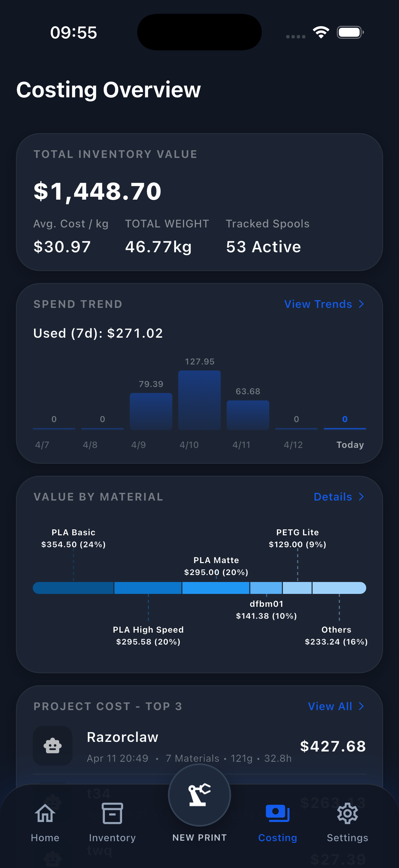Expand View Trends chevron arrow

[x=361, y=304]
